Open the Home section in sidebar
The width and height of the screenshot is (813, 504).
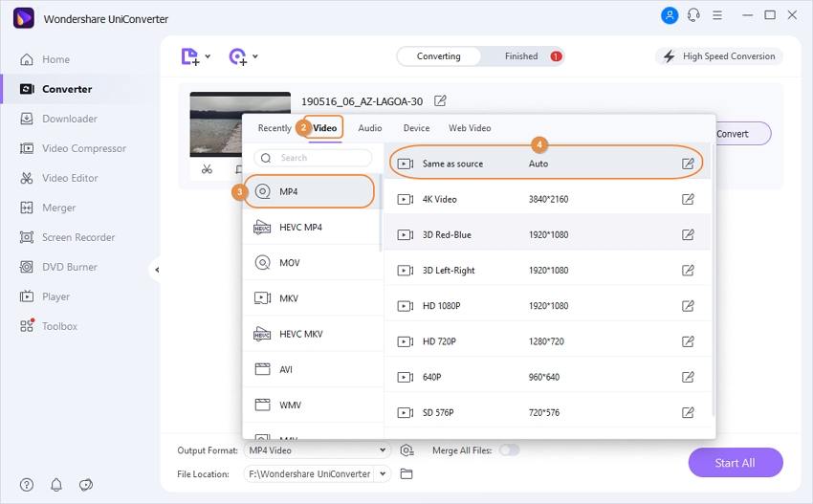(45, 59)
